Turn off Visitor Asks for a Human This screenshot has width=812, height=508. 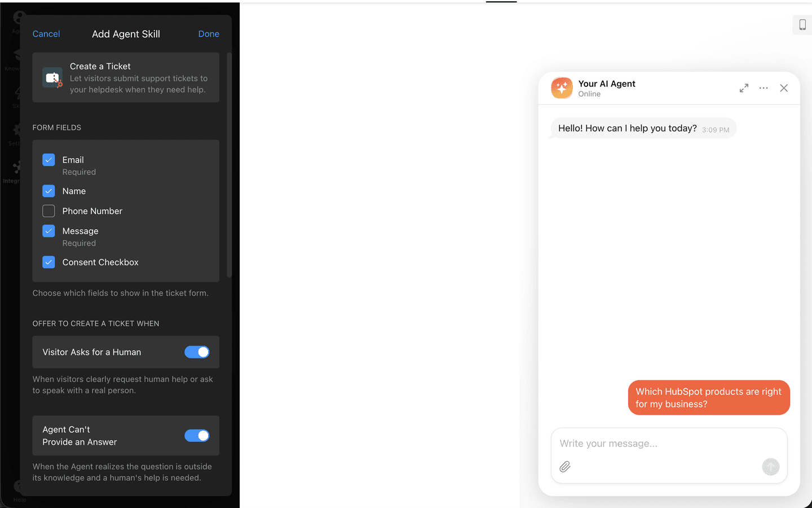pyautogui.click(x=197, y=352)
